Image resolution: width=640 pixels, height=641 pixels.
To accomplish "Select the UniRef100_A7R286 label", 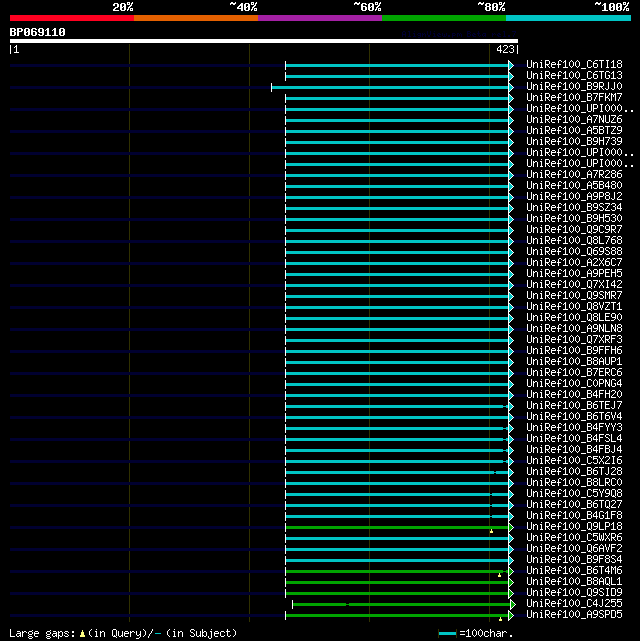I will (574, 174).
